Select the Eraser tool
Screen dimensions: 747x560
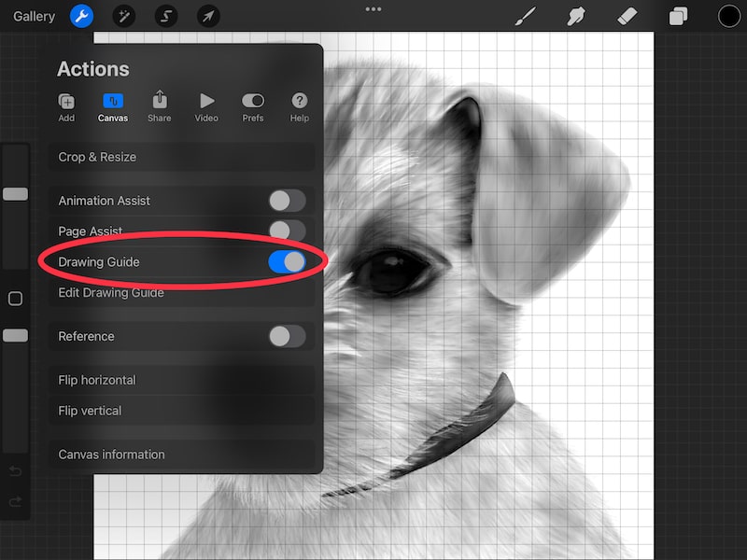[x=627, y=16]
